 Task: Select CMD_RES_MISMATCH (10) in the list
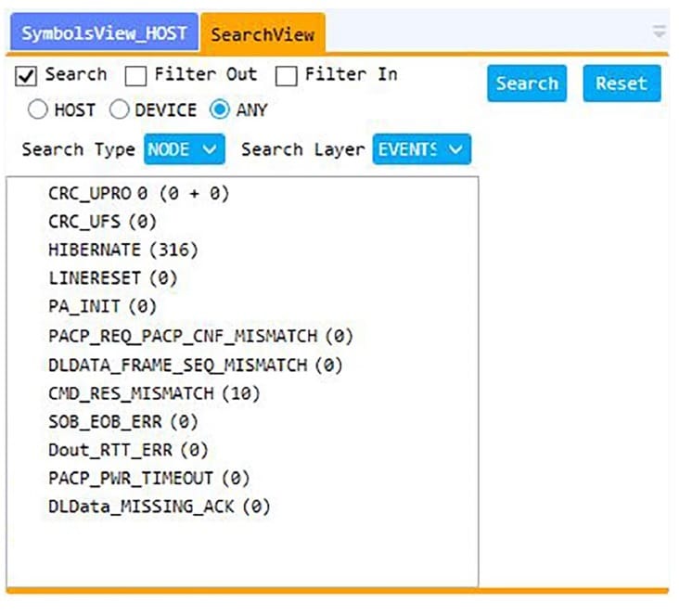[x=154, y=393]
